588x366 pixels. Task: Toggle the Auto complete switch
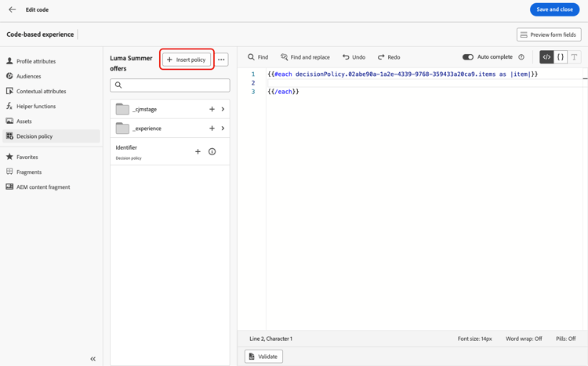(467, 57)
